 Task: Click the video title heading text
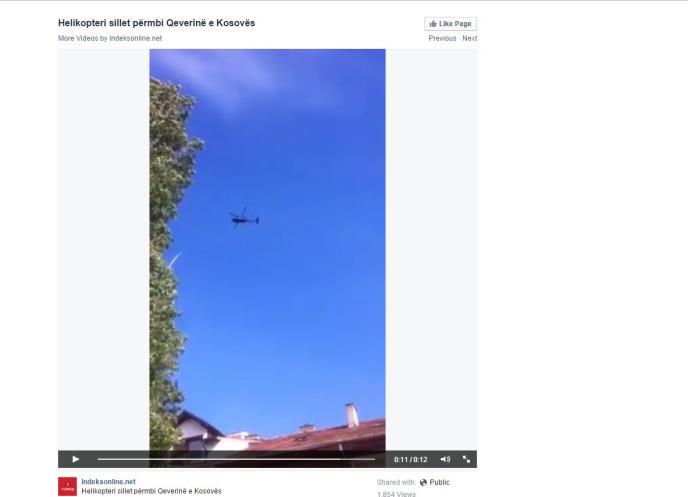(x=156, y=23)
